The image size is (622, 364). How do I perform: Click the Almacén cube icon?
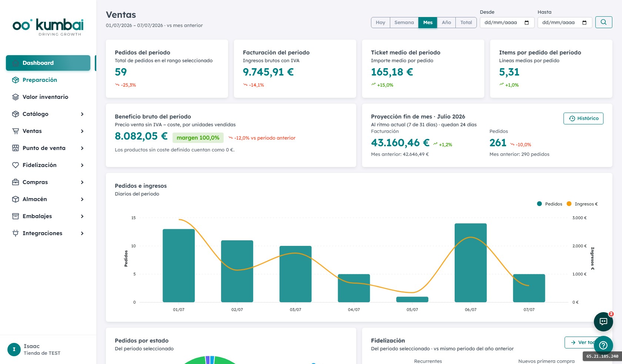pyautogui.click(x=16, y=199)
